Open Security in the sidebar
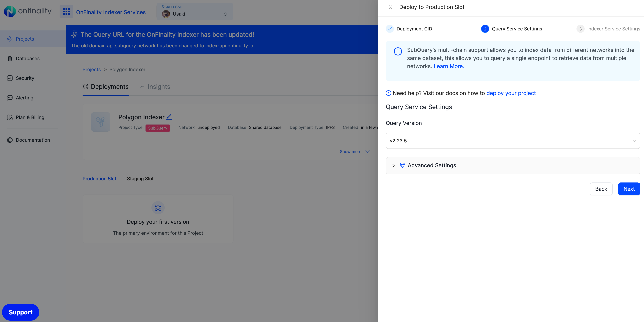The width and height of the screenshot is (644, 322). 25,78
